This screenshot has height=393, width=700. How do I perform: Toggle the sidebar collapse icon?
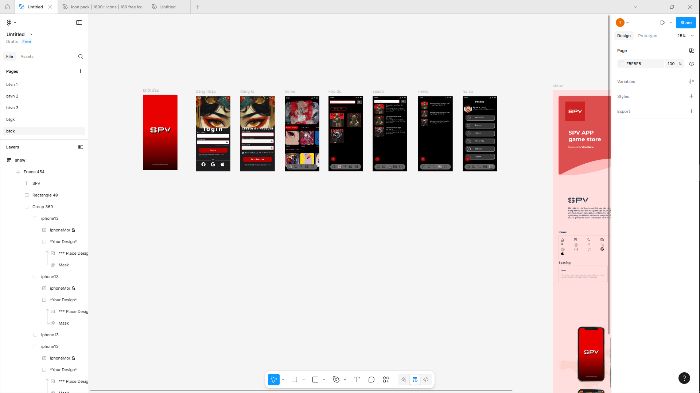pyautogui.click(x=79, y=22)
